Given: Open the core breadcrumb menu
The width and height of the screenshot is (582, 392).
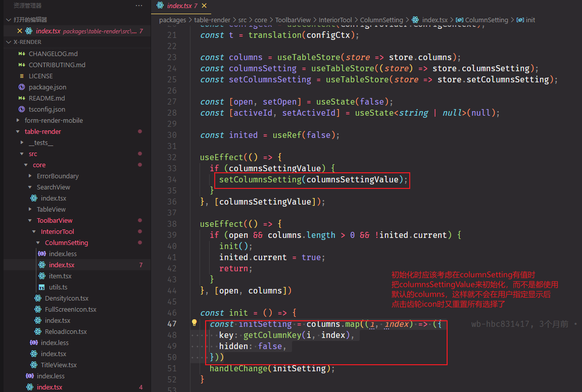Looking at the screenshot, I should [261, 20].
